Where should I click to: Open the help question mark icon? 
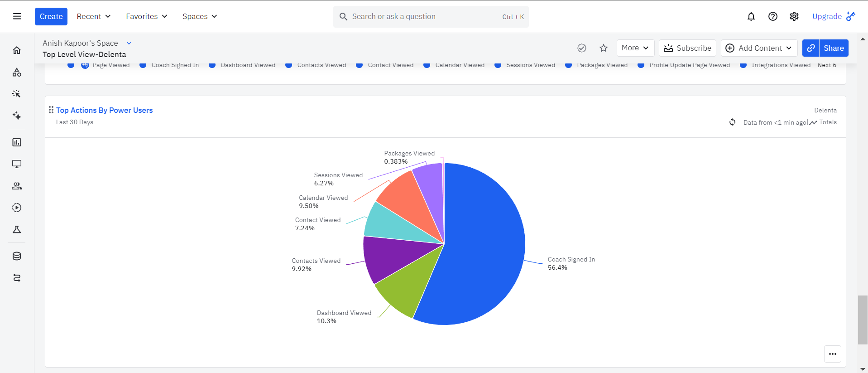tap(772, 16)
